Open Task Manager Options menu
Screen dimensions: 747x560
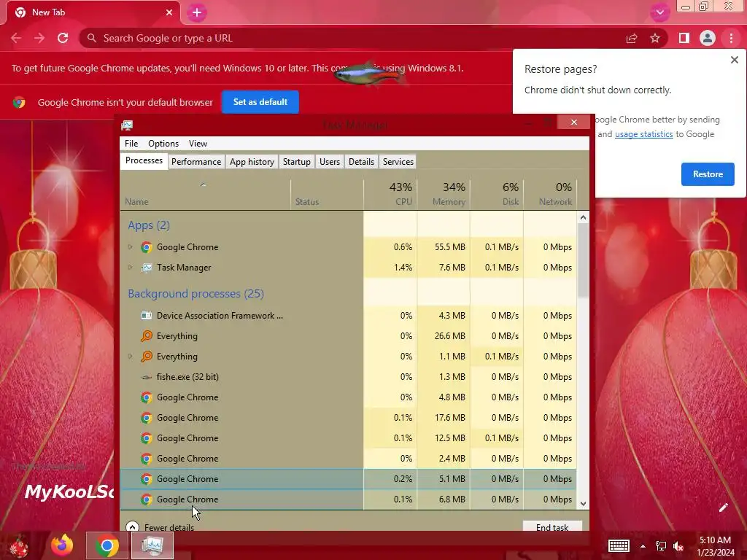163,144
